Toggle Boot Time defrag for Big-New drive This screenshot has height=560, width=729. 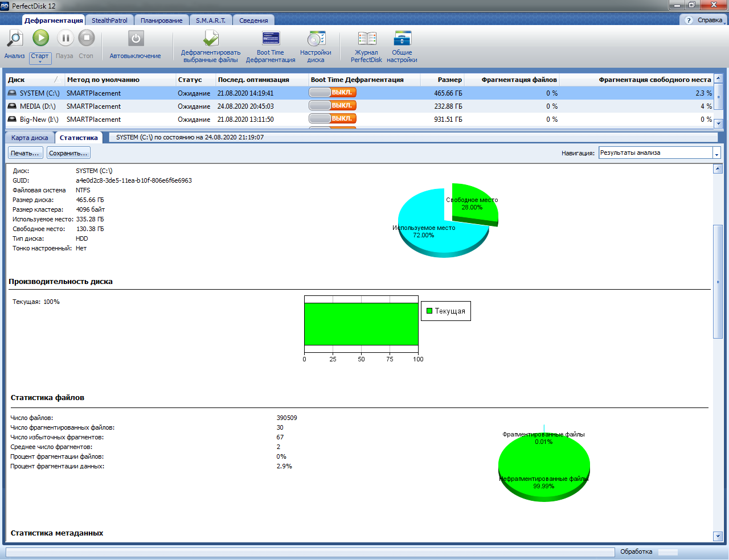[333, 119]
